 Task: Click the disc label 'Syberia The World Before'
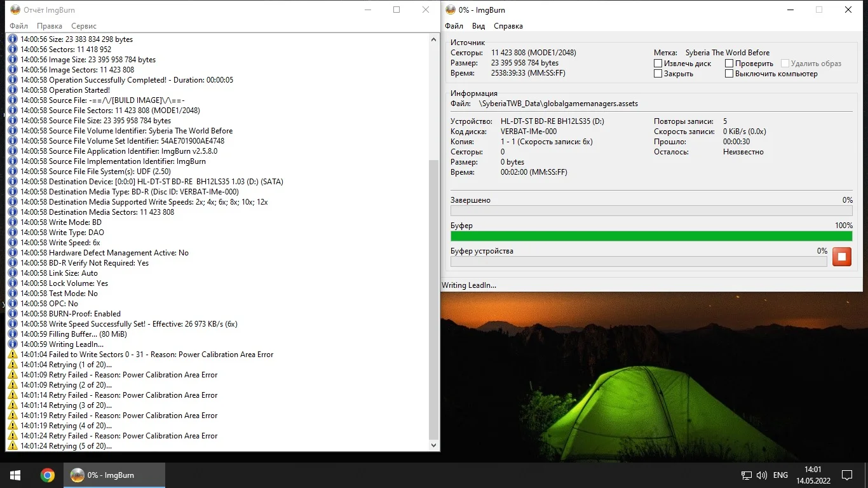(727, 53)
